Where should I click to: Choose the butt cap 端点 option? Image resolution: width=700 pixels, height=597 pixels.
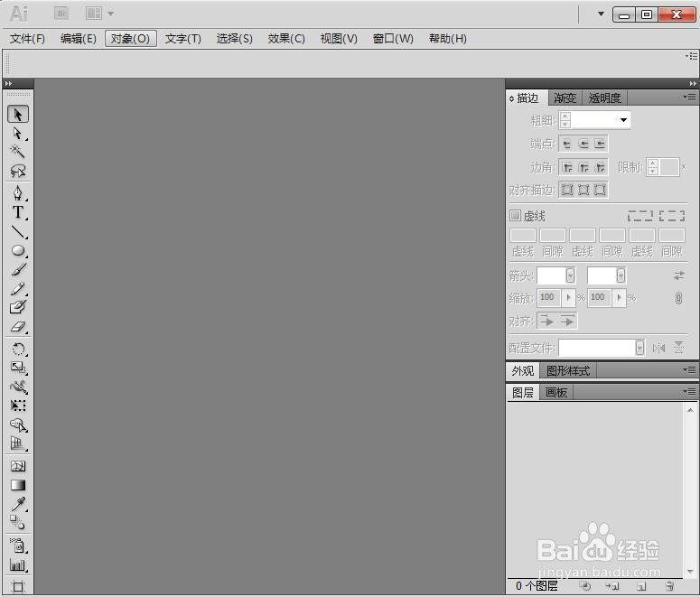[x=567, y=144]
